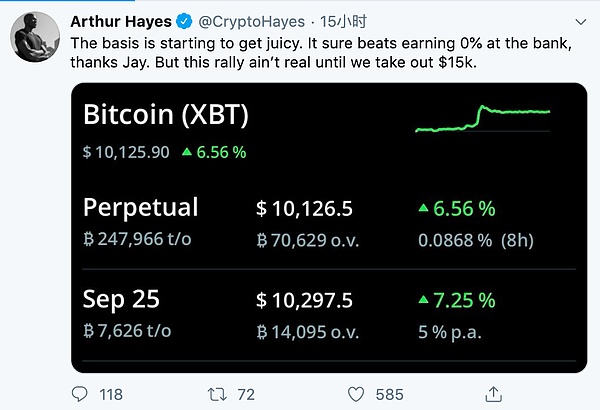Click the Perpetual contract row label
The width and height of the screenshot is (600, 410).
click(140, 208)
